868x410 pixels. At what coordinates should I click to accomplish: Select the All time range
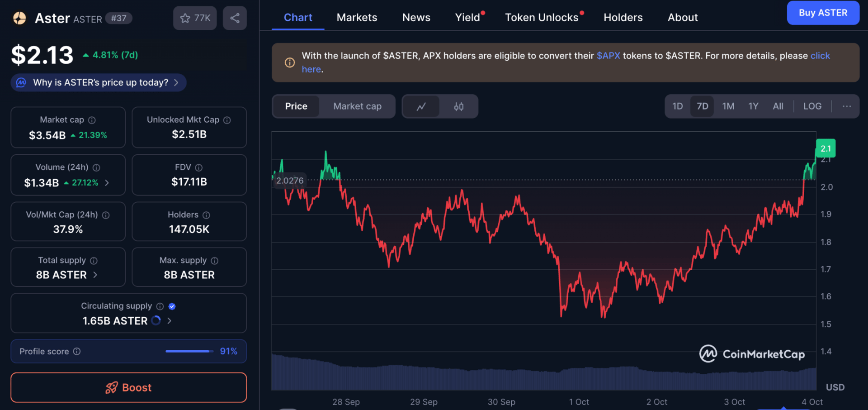pos(778,106)
